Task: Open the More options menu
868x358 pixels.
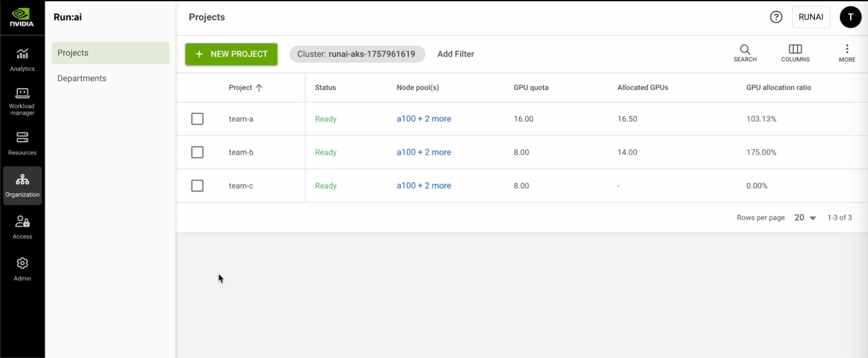Action: pyautogui.click(x=847, y=53)
